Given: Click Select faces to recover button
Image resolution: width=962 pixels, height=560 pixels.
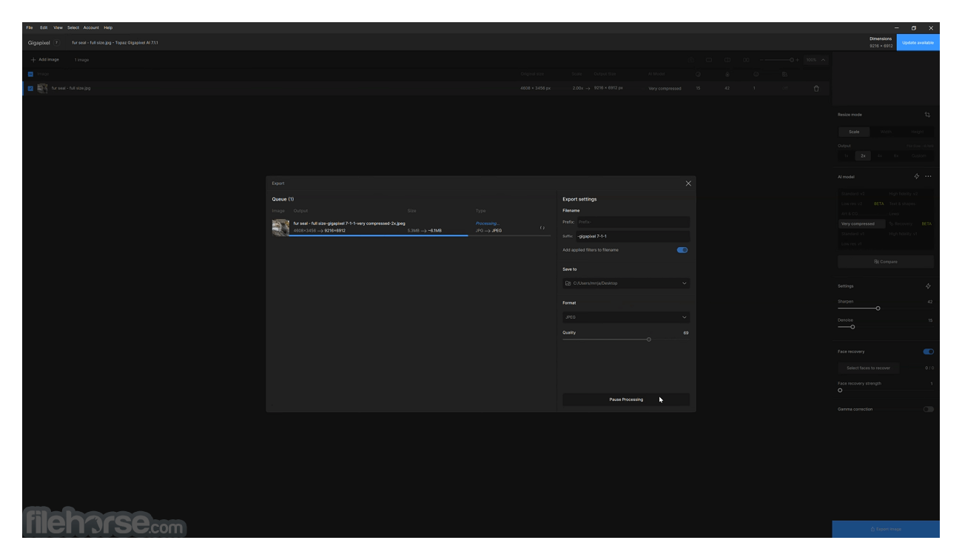Looking at the screenshot, I should pyautogui.click(x=869, y=368).
